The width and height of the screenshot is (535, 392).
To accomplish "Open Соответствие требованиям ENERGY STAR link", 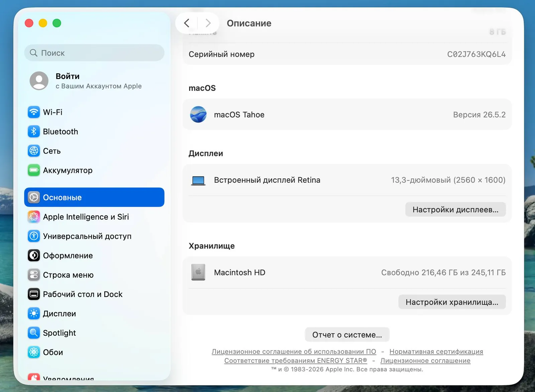I will tap(296, 361).
